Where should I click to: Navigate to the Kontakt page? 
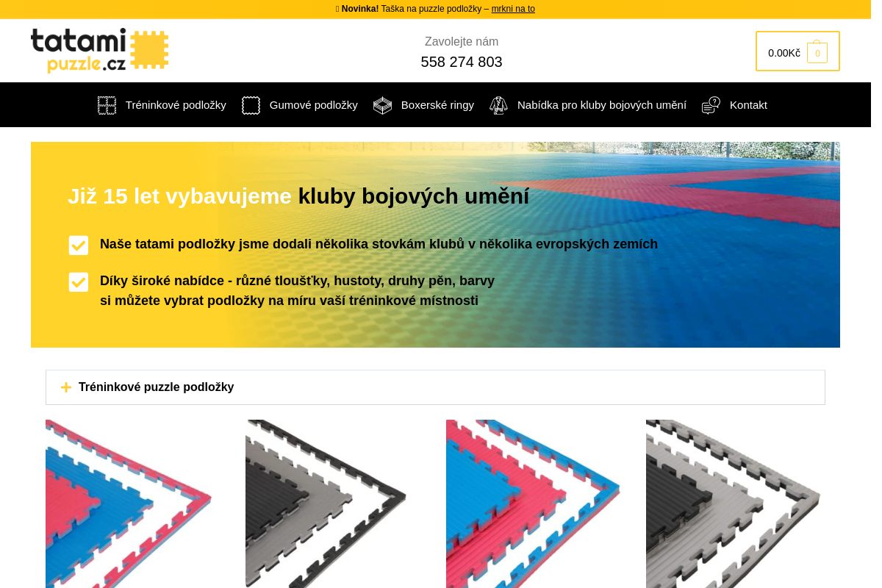click(748, 105)
